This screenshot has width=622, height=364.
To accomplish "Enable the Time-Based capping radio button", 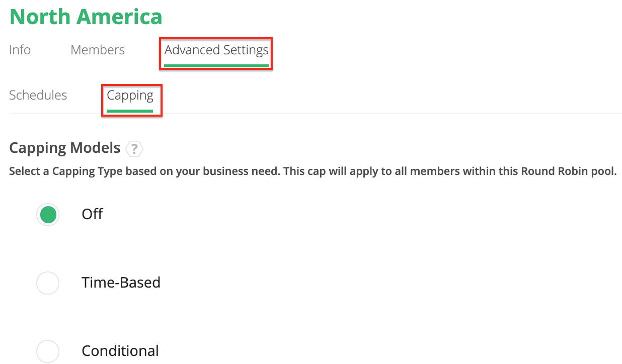I will [x=48, y=283].
